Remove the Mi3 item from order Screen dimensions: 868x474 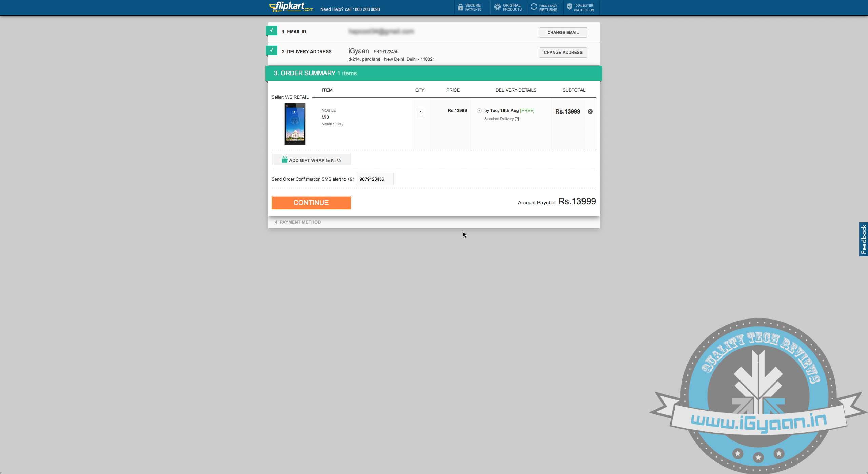(590, 111)
